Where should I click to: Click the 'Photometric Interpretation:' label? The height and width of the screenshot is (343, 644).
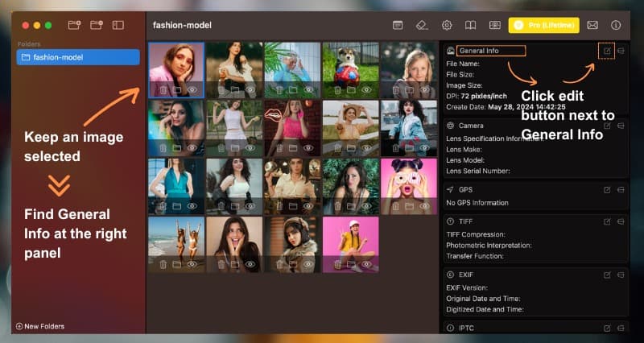tap(489, 246)
